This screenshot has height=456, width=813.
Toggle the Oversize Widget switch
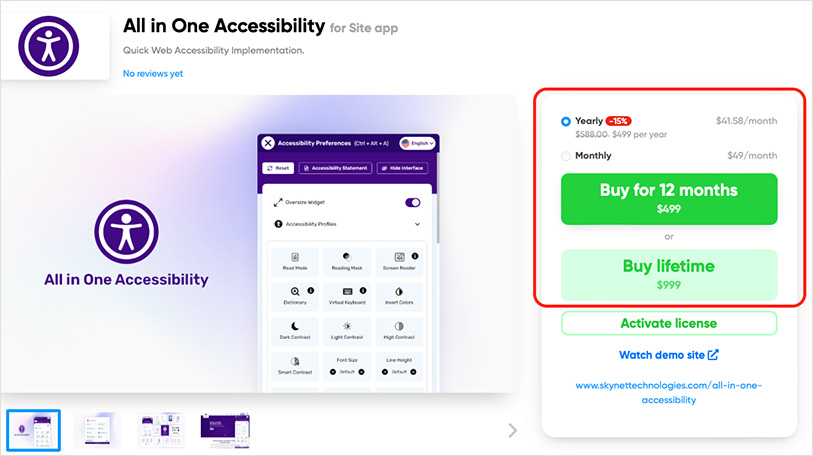coord(413,202)
